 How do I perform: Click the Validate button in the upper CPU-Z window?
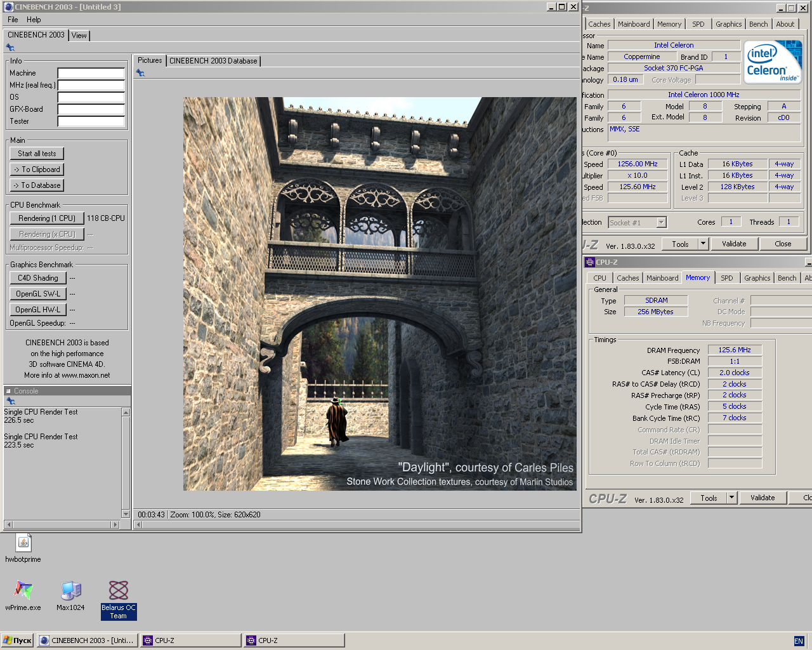coord(734,244)
